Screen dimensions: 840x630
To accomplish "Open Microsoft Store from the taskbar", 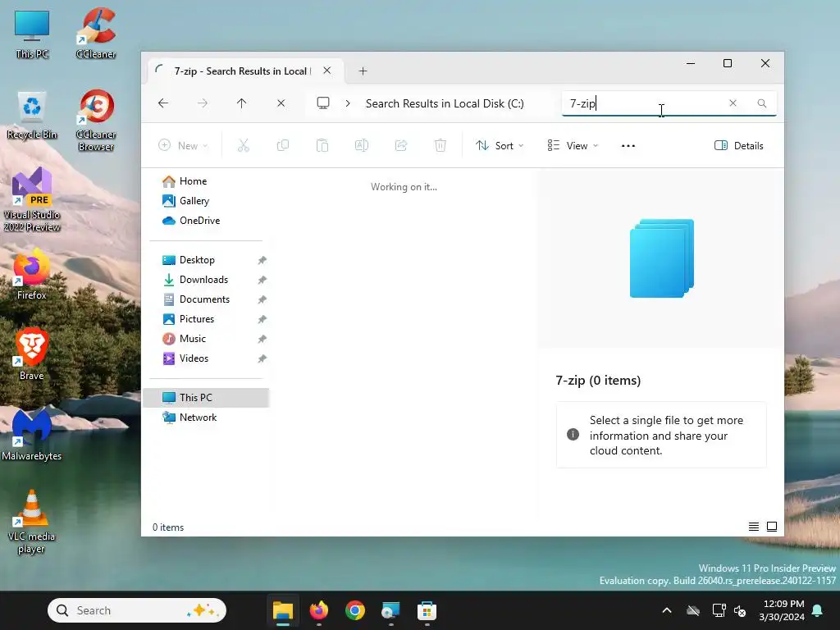I will click(427, 610).
